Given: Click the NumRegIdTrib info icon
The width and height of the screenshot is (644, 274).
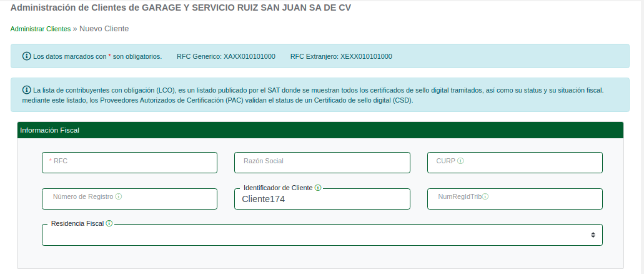Looking at the screenshot, I should pos(485,196).
